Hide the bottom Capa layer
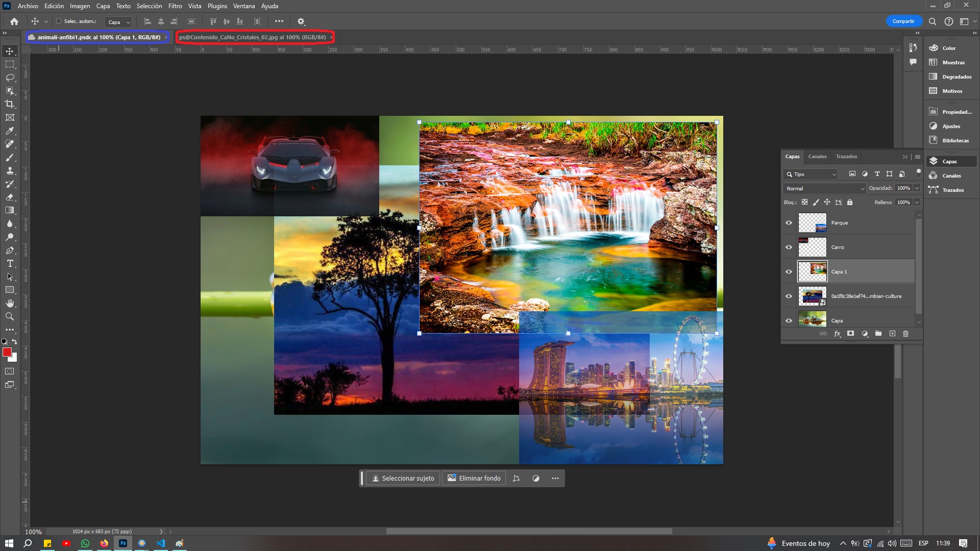Image resolution: width=980 pixels, height=551 pixels. pyautogui.click(x=789, y=321)
